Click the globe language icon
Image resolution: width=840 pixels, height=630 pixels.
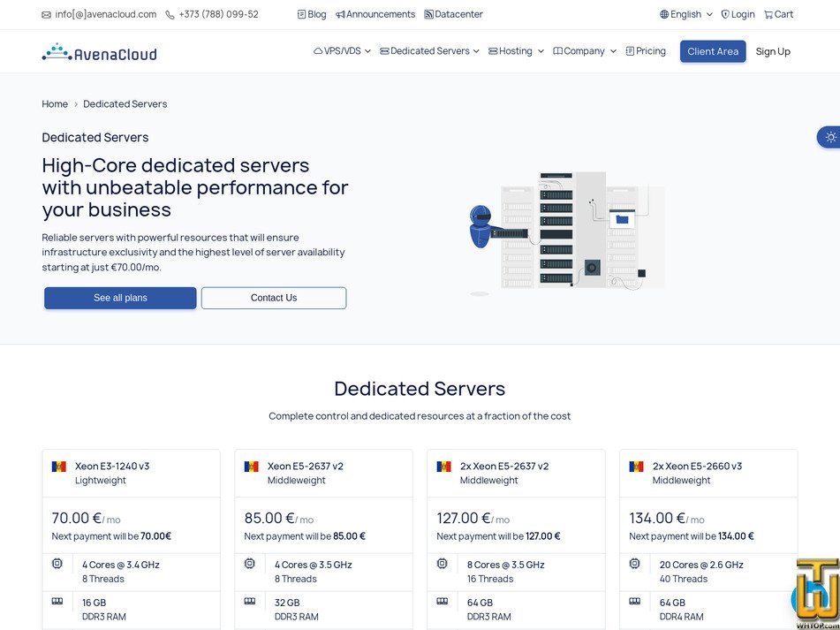(664, 14)
